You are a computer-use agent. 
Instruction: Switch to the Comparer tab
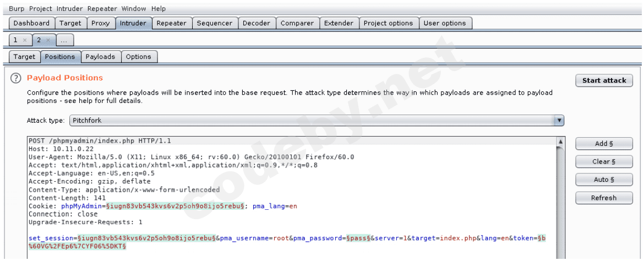tap(297, 23)
